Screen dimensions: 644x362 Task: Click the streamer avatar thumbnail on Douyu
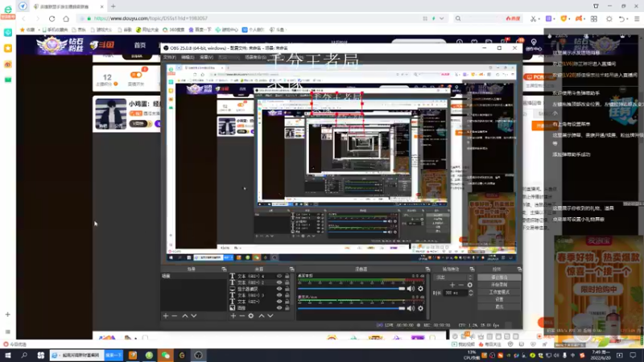coord(111,113)
